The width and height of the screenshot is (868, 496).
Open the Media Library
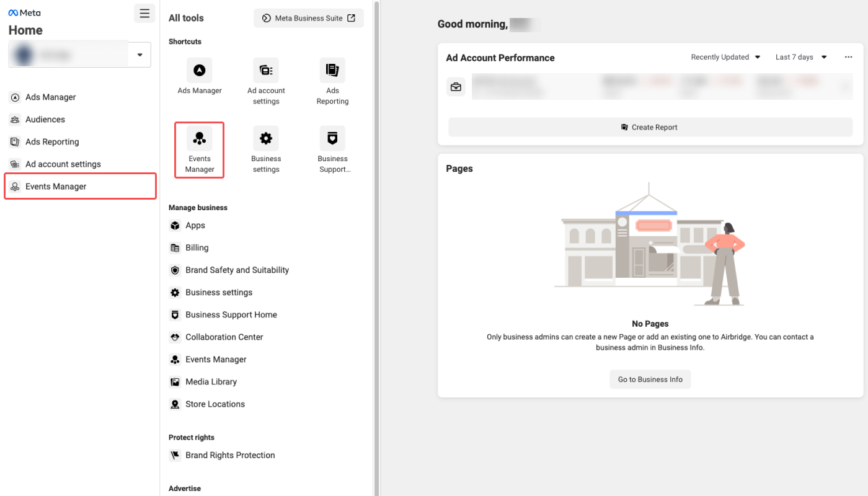pyautogui.click(x=211, y=382)
